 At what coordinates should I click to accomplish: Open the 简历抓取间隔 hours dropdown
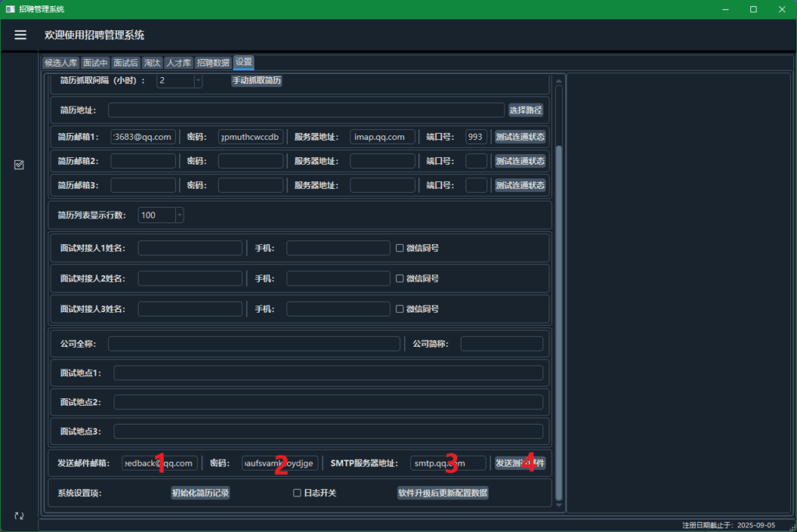pos(197,81)
